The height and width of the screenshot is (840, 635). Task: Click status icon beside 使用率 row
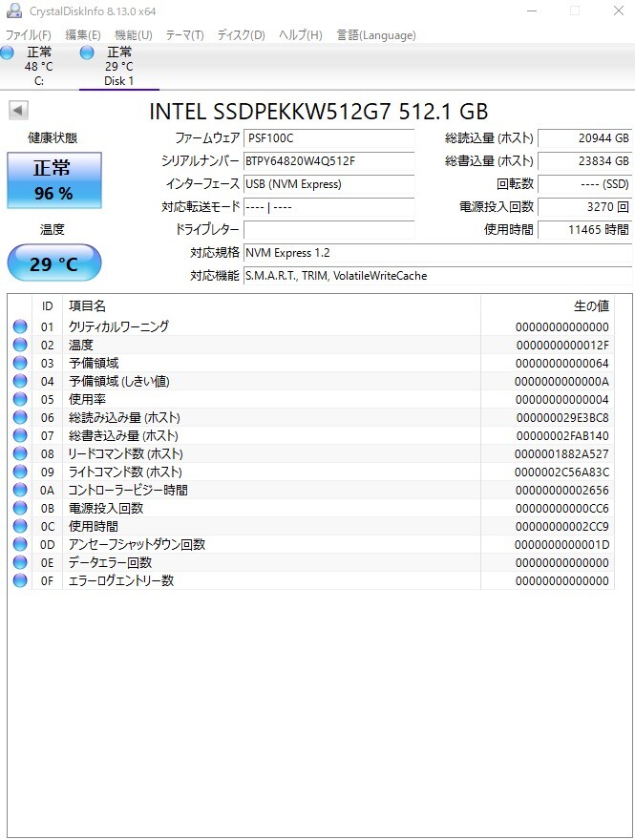(x=21, y=399)
